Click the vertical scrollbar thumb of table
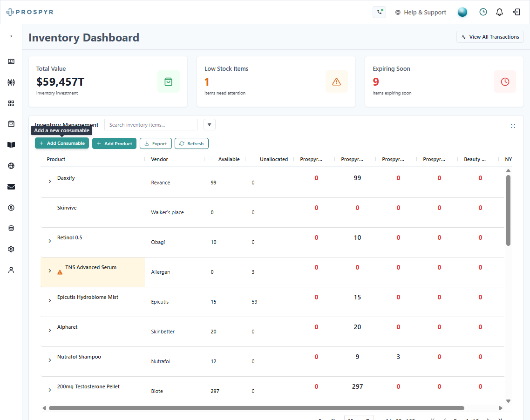Image resolution: width=530 pixels, height=420 pixels. [x=508, y=210]
